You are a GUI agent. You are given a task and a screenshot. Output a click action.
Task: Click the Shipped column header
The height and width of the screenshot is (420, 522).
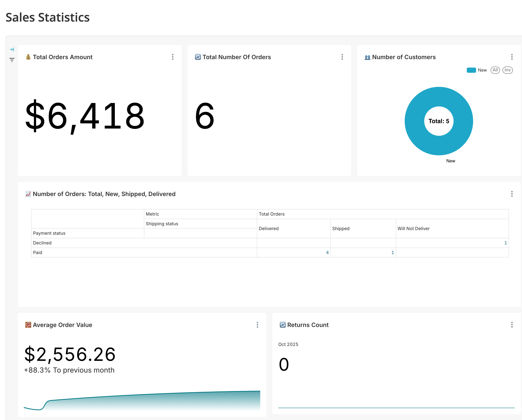click(x=341, y=228)
